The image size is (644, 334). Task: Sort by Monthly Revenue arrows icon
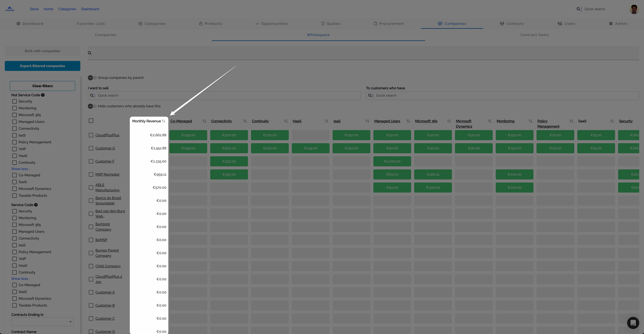click(164, 121)
